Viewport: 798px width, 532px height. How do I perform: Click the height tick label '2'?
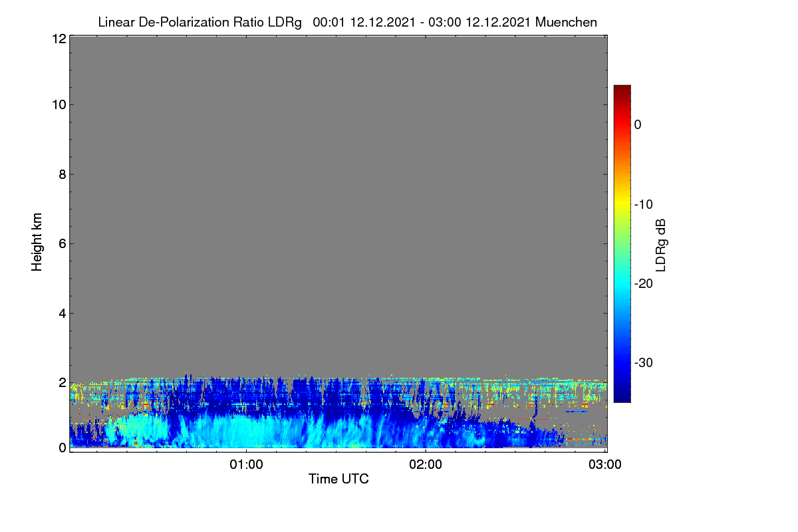(62, 382)
